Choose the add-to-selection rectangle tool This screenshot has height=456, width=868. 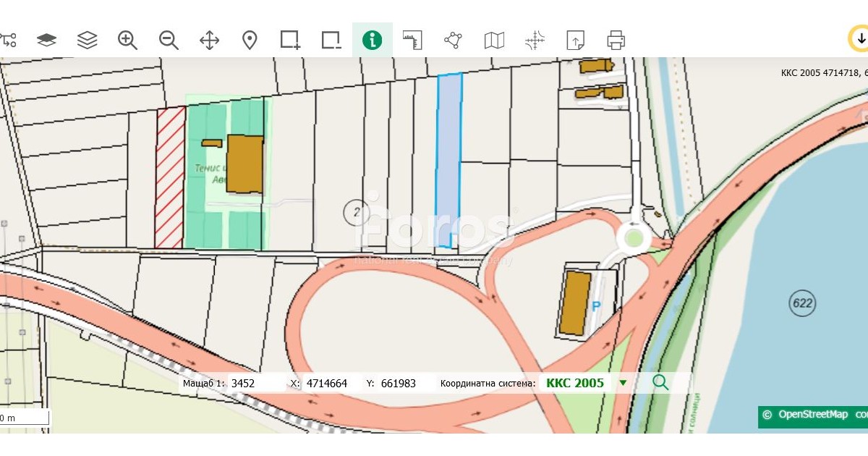290,40
